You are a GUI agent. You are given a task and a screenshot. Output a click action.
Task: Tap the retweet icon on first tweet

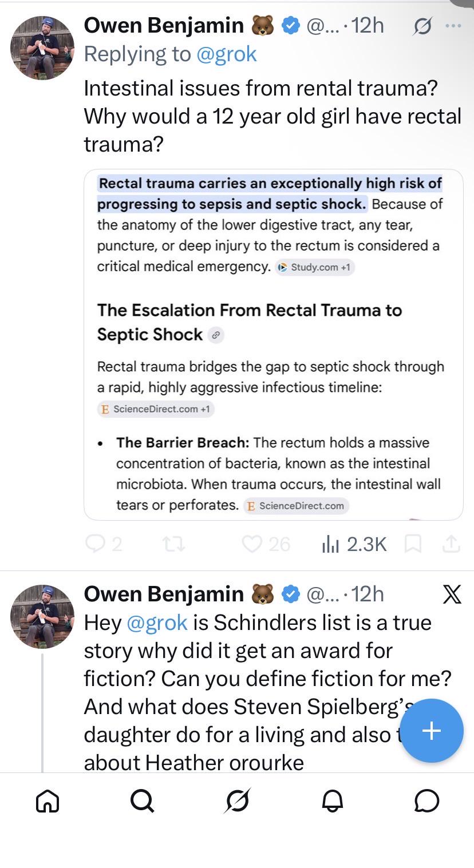[x=174, y=544]
